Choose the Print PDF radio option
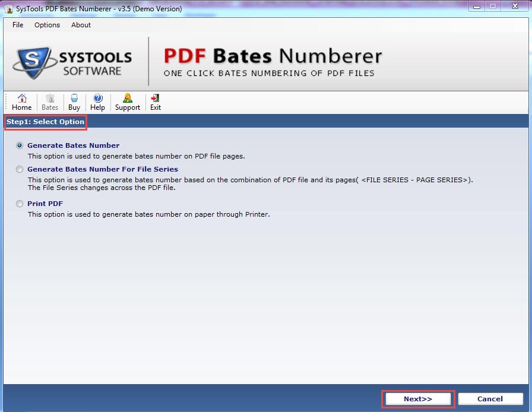 click(x=20, y=204)
